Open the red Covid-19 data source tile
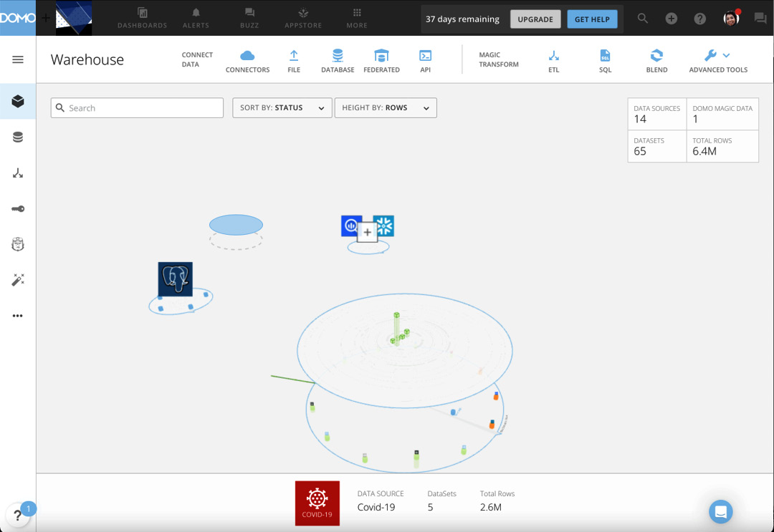 click(317, 503)
